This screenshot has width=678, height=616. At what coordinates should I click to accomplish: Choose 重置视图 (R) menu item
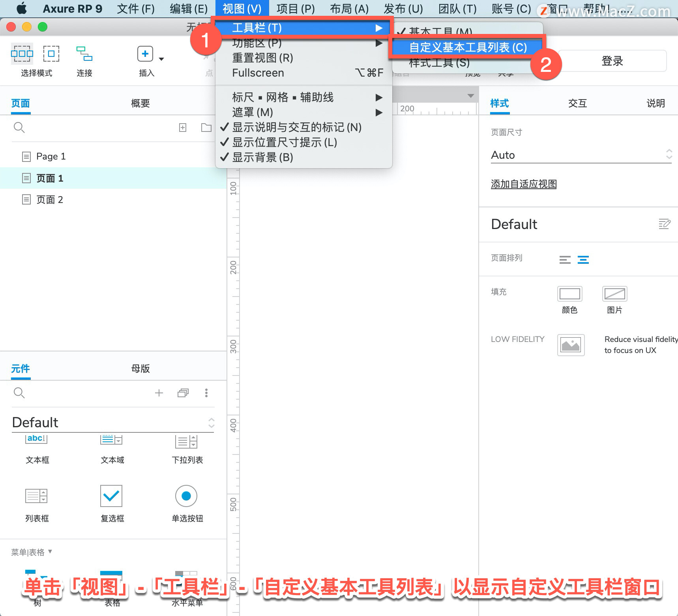(x=304, y=58)
